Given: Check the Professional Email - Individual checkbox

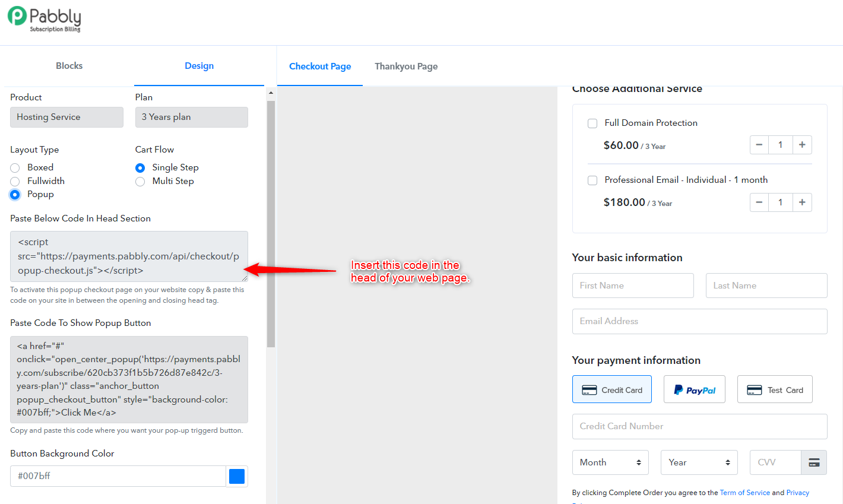Looking at the screenshot, I should [592, 180].
